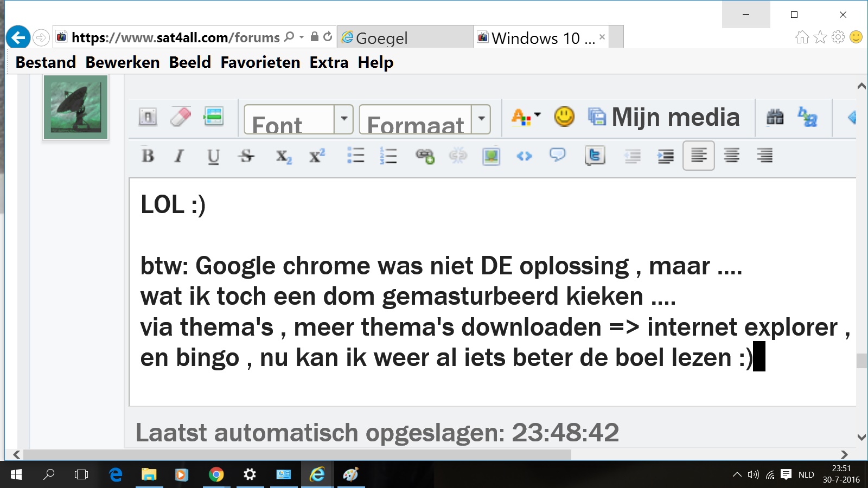Click the smiley feedback icon
This screenshot has height=488, width=868.
click(x=856, y=37)
